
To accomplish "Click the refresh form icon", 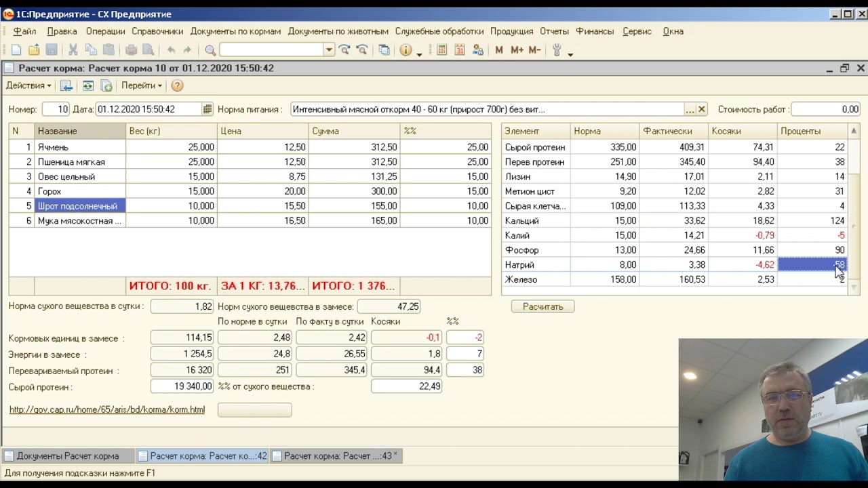I will click(88, 85).
